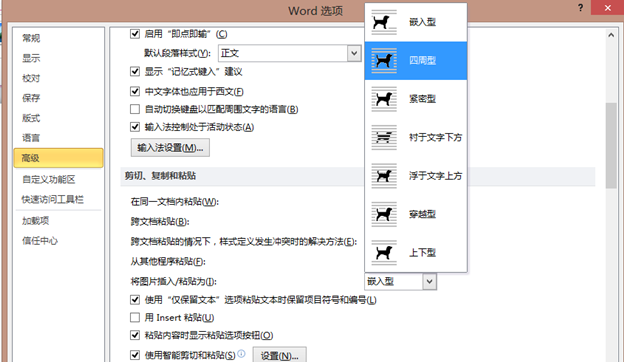624x362 pixels.
Task: Uncheck 中文字体也应用于西文 checkbox
Action: coord(135,91)
